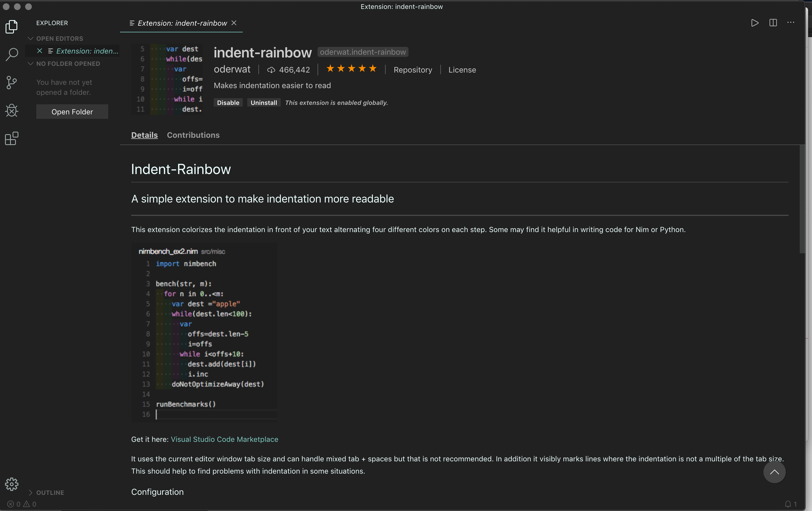812x511 pixels.
Task: Open the Visual Studio Code Marketplace link
Action: click(224, 439)
